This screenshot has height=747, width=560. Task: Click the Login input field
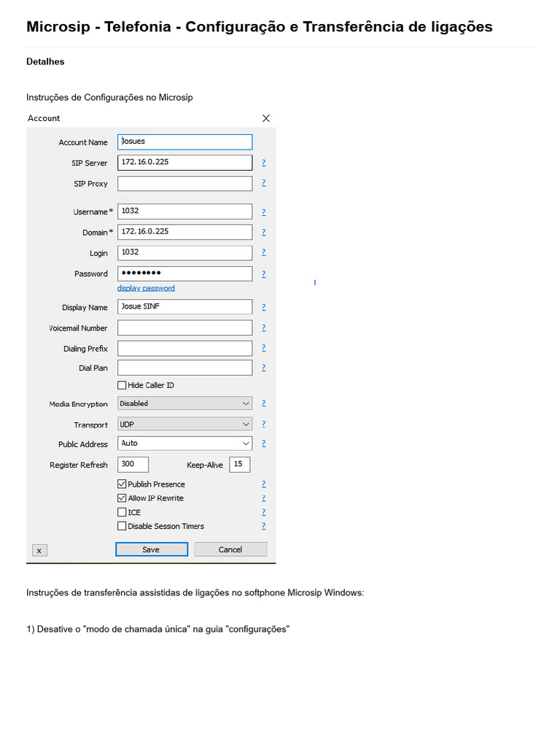coord(184,253)
